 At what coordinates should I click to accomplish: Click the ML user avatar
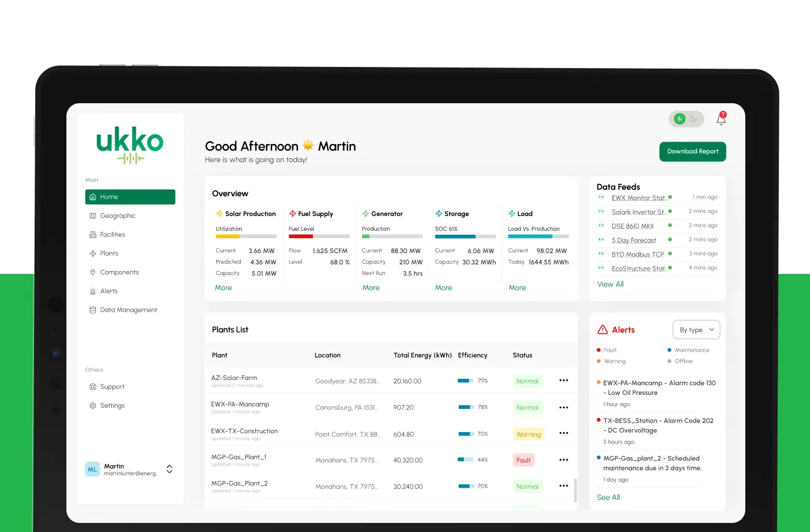click(x=93, y=469)
